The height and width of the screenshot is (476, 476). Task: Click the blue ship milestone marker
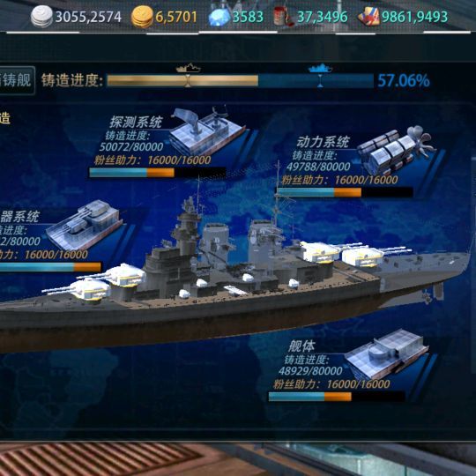click(x=320, y=68)
